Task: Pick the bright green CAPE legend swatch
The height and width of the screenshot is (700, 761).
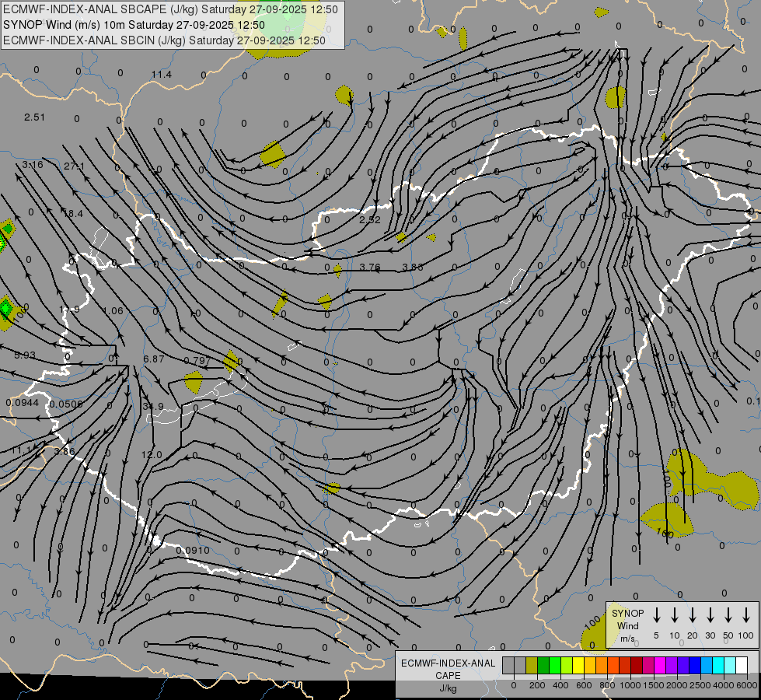Action: pos(555,666)
